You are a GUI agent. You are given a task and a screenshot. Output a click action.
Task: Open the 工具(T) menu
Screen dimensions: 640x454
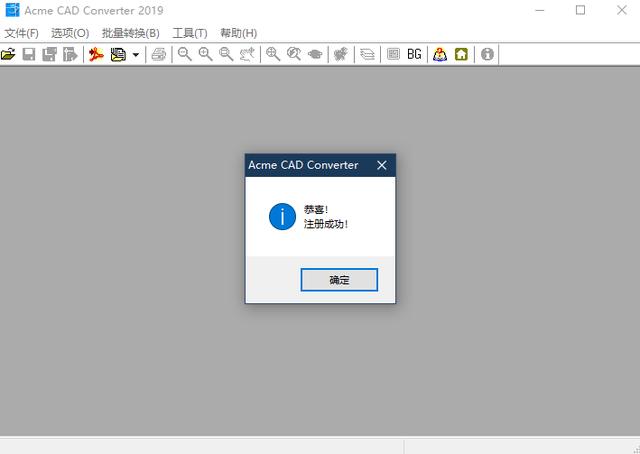tap(190, 33)
